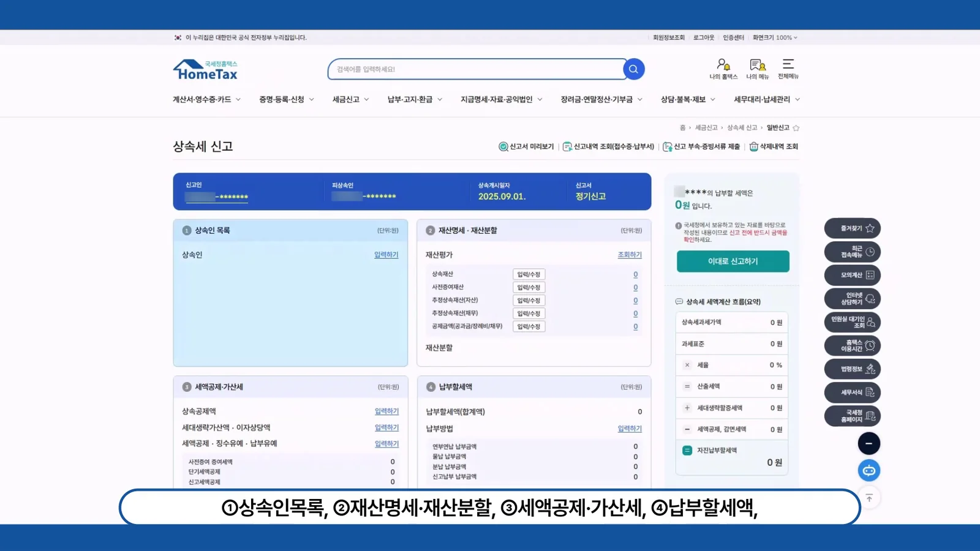
Task: Open 세무대리·납세관리 menu
Action: (x=767, y=99)
